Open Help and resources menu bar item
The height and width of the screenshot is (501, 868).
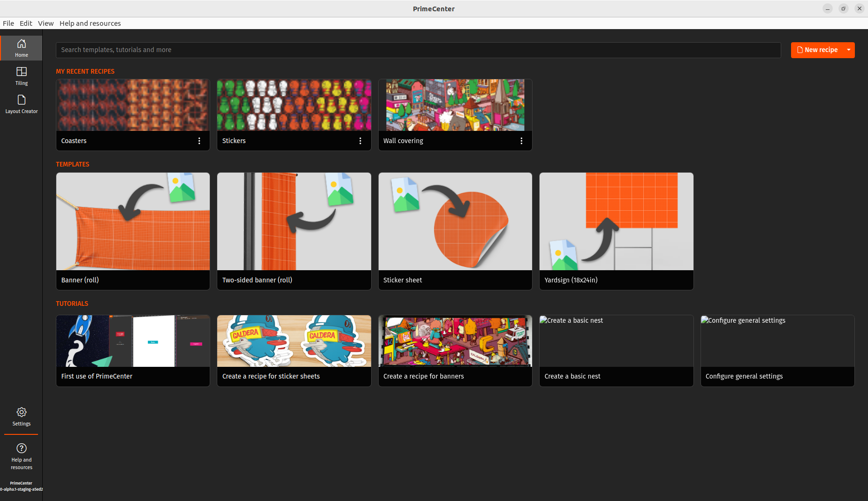[x=90, y=23]
